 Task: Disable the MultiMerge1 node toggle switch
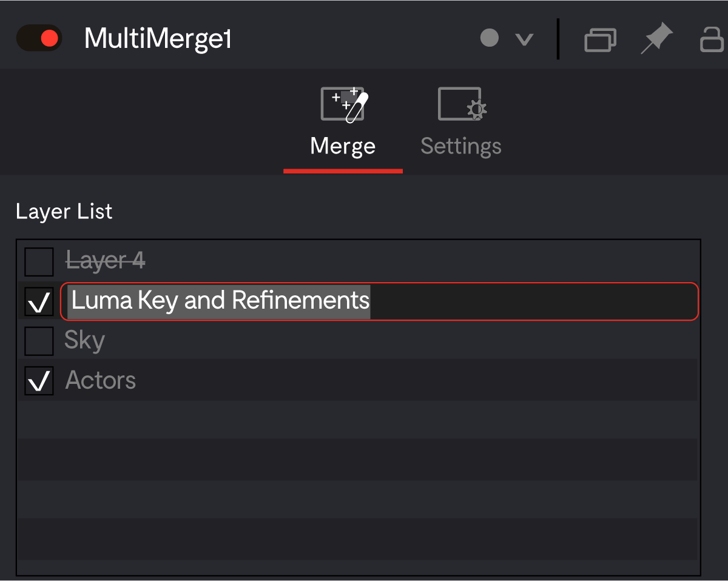point(39,38)
